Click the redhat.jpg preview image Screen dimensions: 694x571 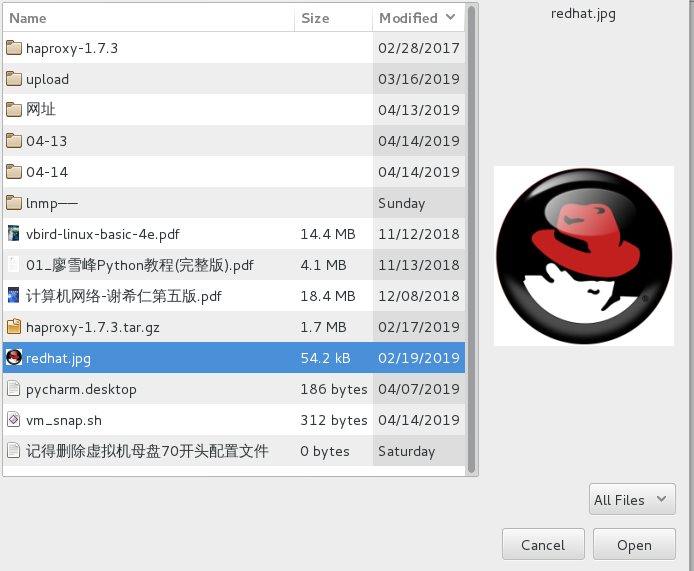click(x=584, y=256)
